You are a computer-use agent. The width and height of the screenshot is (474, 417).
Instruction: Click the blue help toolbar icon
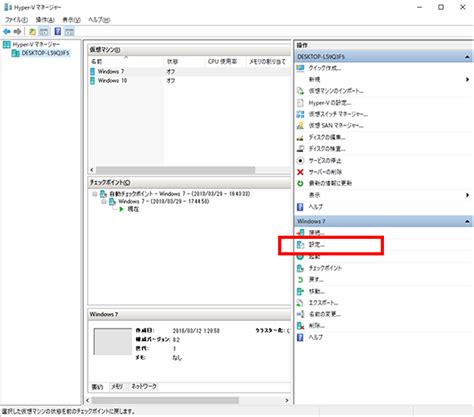pos(58,32)
